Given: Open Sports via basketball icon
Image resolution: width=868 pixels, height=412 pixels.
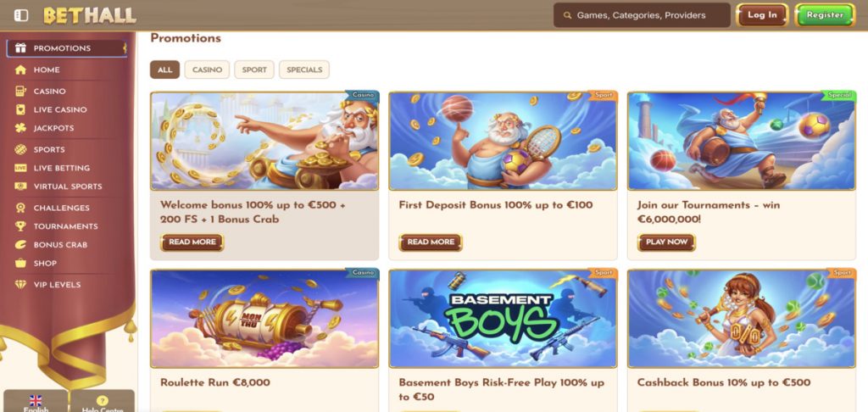Looking at the screenshot, I should tap(20, 149).
